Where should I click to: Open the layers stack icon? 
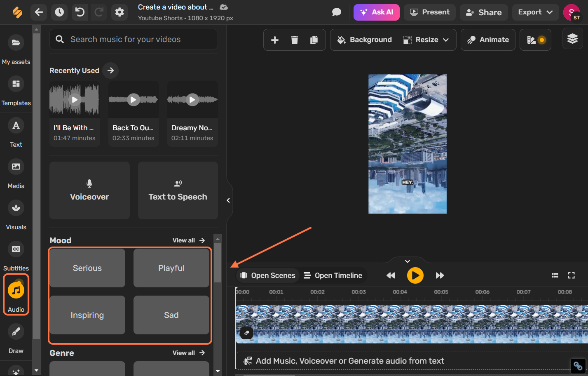click(573, 39)
